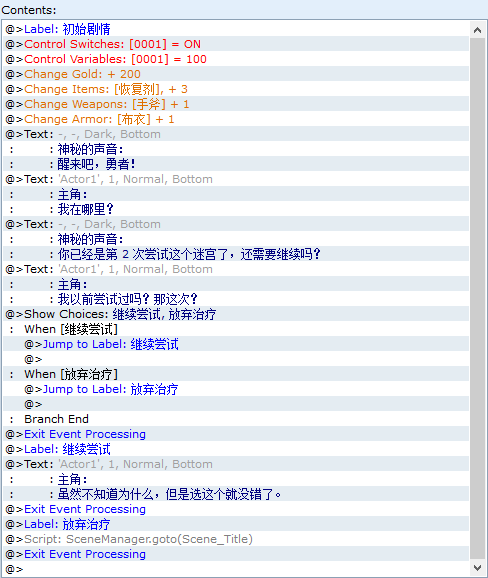This screenshot has width=488, height=578.
Task: Select Change Weapons: [手斧] + 1 line
Action: (236, 104)
